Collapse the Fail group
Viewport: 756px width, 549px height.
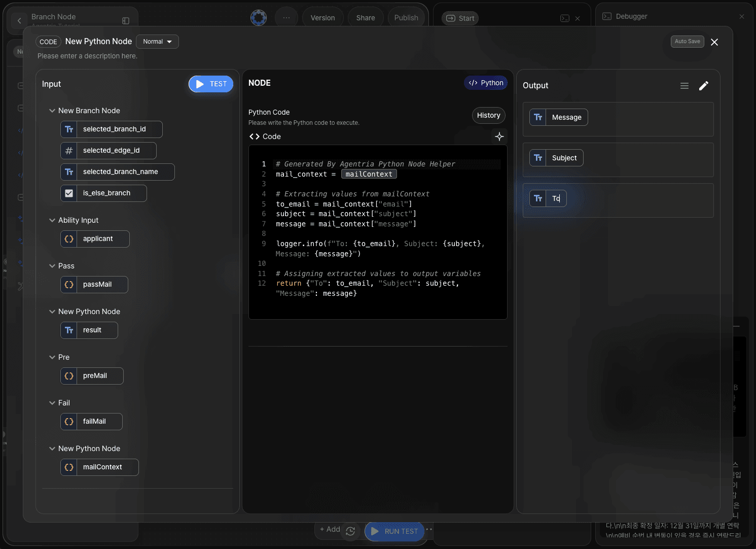click(52, 403)
